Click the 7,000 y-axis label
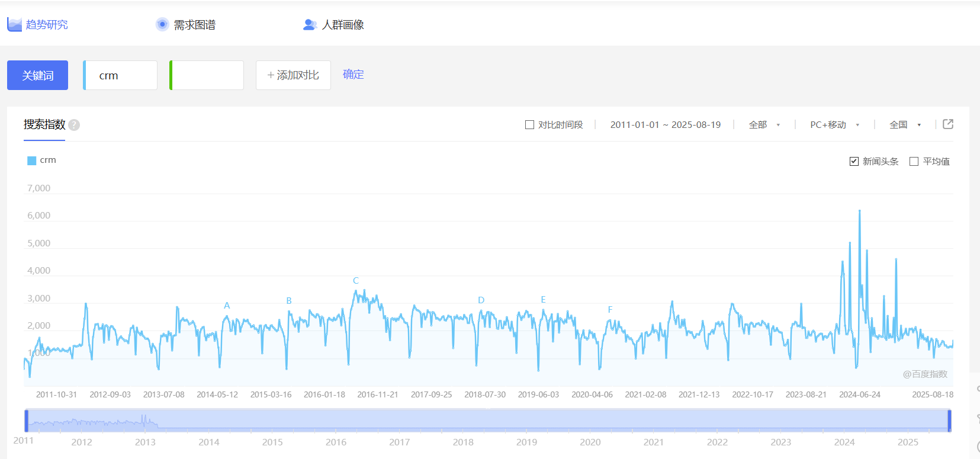980x459 pixels. [39, 188]
